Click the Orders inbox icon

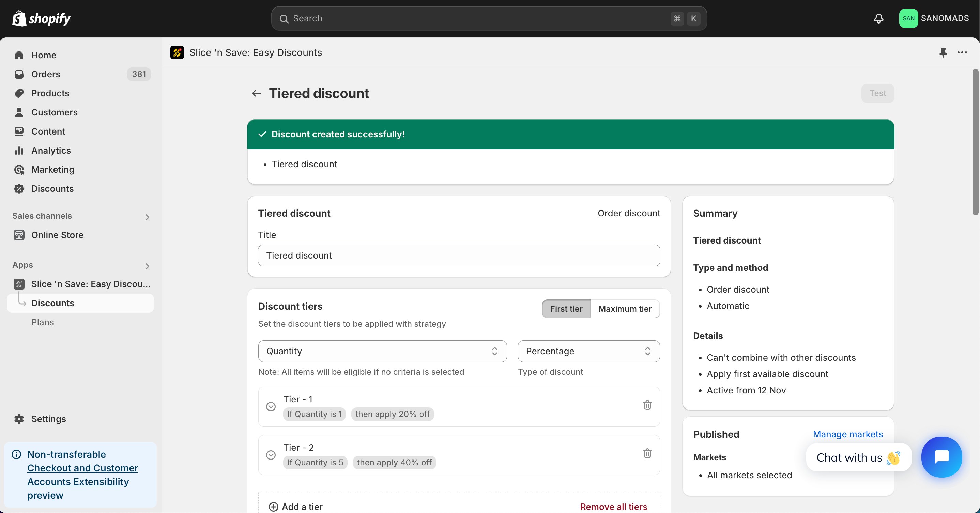coord(19,74)
